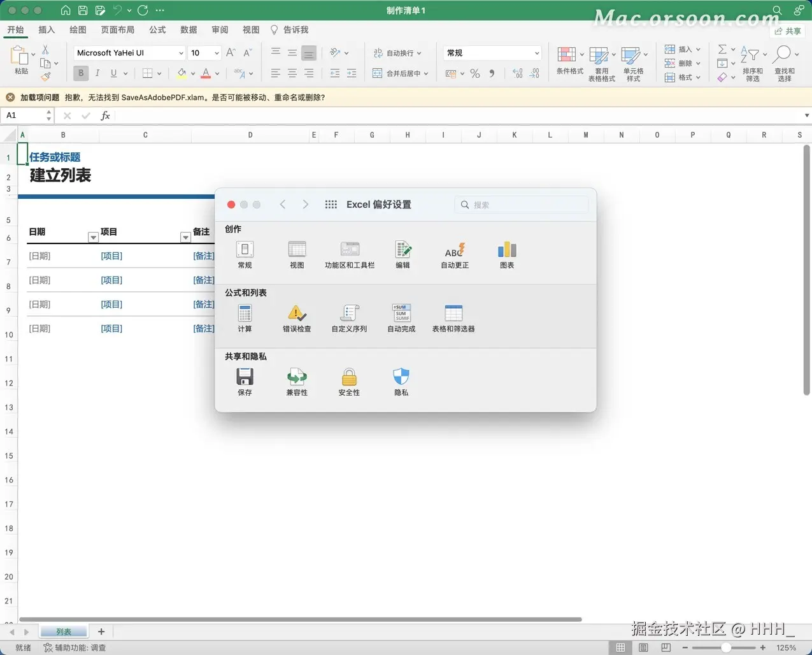Click 条件格式 conditional formatting icon
The width and height of the screenshot is (812, 655).
569,61
